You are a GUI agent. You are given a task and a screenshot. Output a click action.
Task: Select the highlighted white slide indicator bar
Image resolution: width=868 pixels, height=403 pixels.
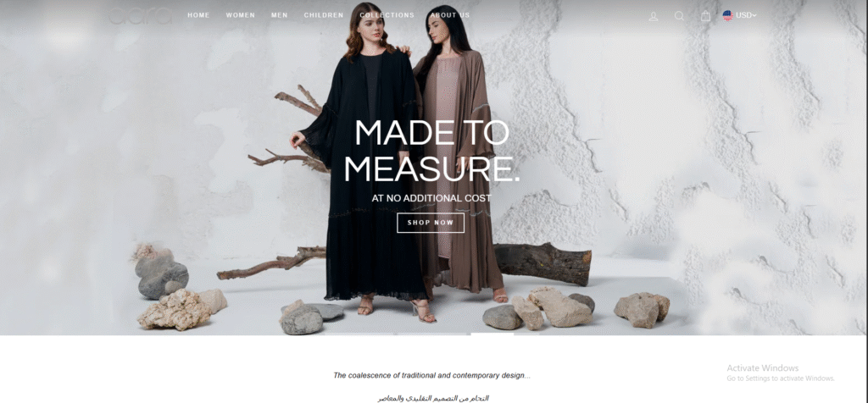pos(492,334)
